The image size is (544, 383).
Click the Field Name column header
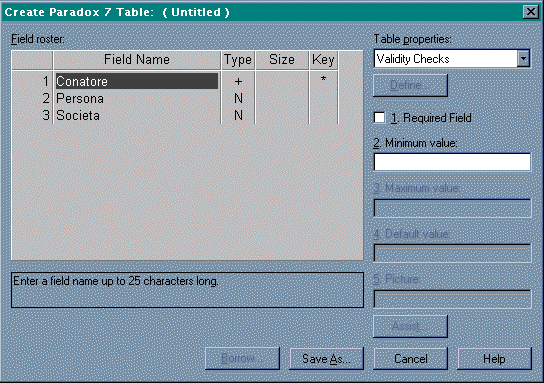pyautogui.click(x=137, y=60)
